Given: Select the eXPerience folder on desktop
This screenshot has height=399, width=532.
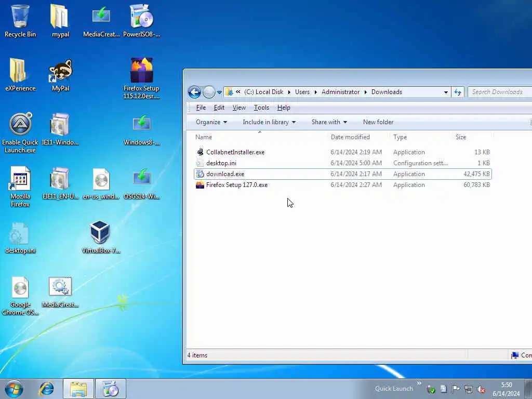Looking at the screenshot, I should pyautogui.click(x=20, y=75).
